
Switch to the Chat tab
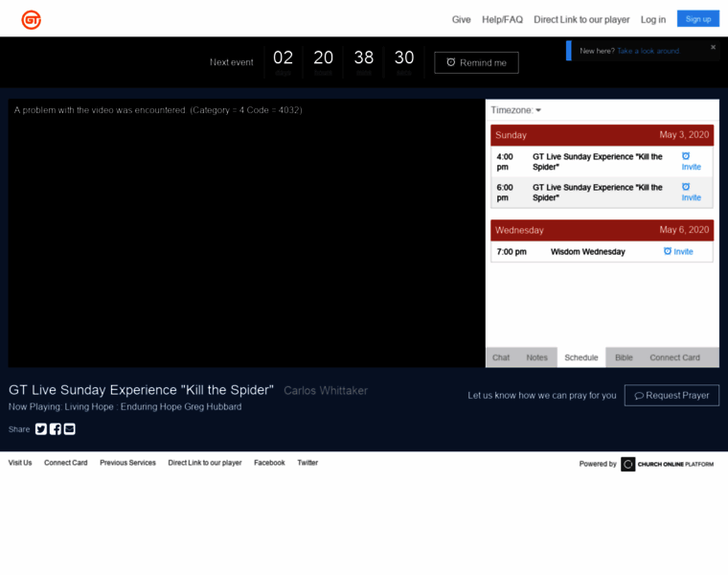pos(501,357)
